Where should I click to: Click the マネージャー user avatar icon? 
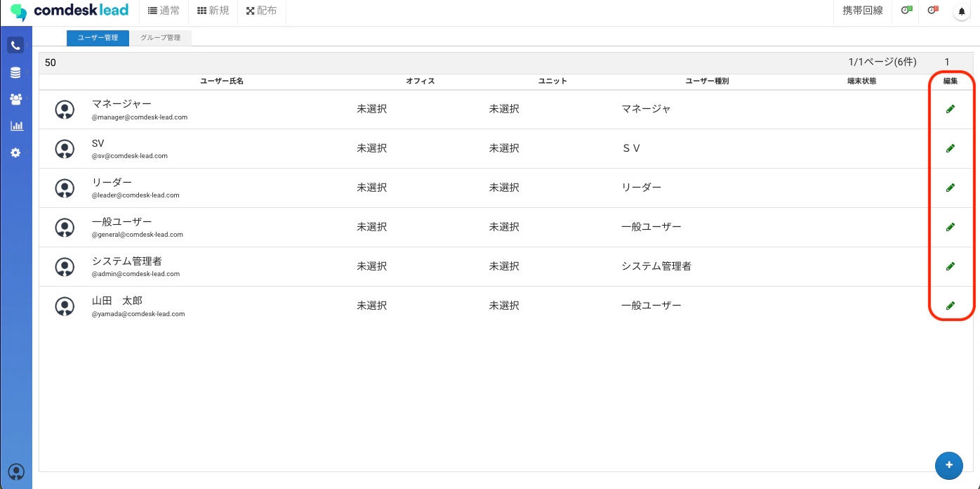[x=65, y=110]
